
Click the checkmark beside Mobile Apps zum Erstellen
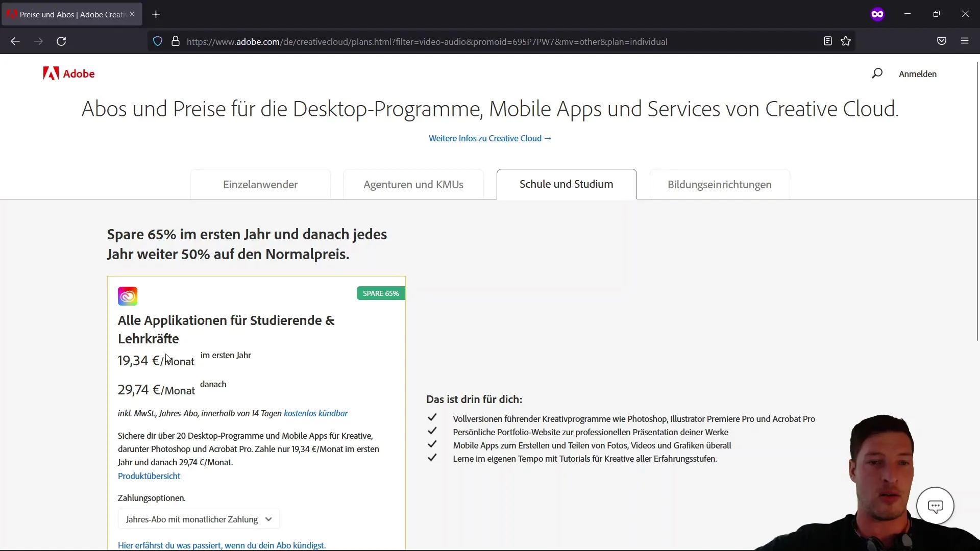[x=432, y=444]
